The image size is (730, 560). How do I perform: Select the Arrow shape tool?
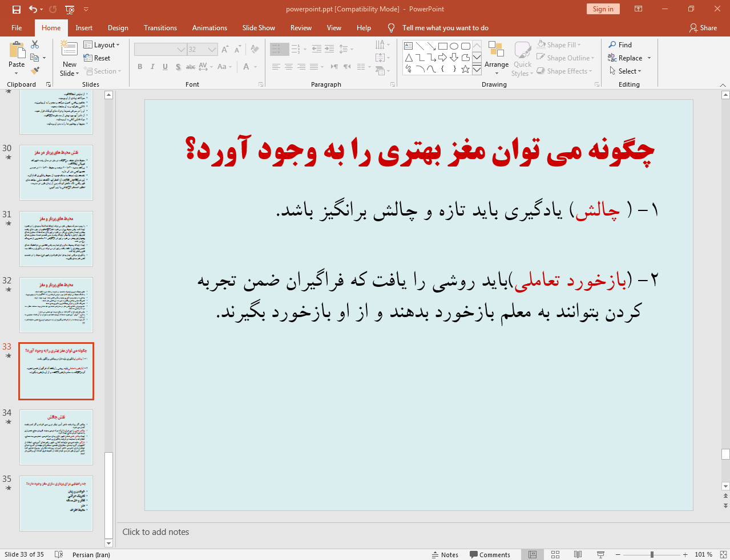pyautogui.click(x=431, y=46)
